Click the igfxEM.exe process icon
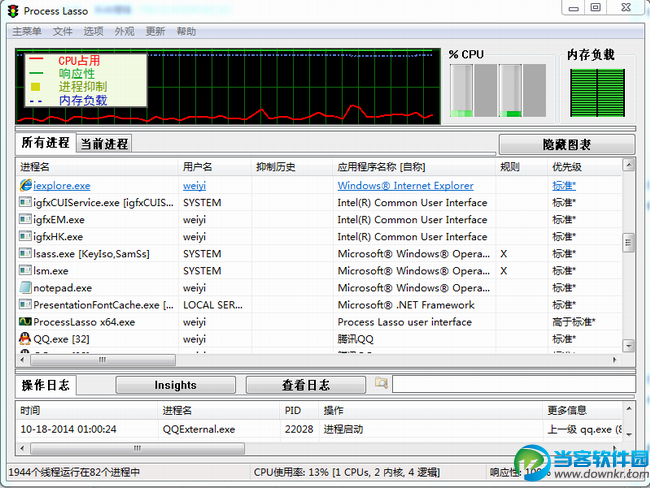The width and height of the screenshot is (650, 488). pyautogui.click(x=25, y=219)
